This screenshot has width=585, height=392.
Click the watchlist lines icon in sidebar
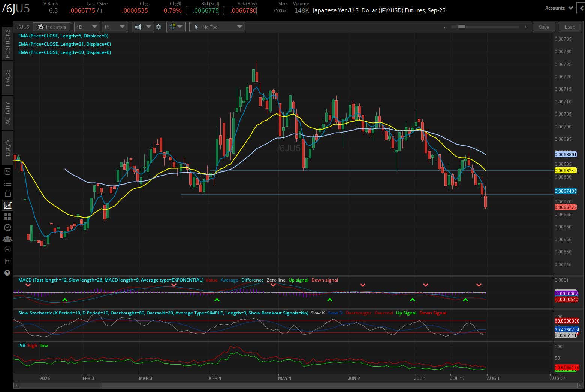[x=7, y=183]
